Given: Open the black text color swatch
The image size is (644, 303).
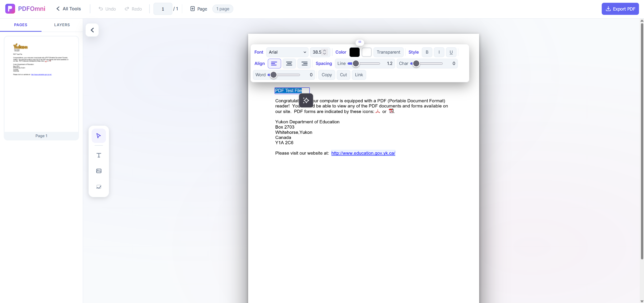Looking at the screenshot, I should click(x=354, y=52).
